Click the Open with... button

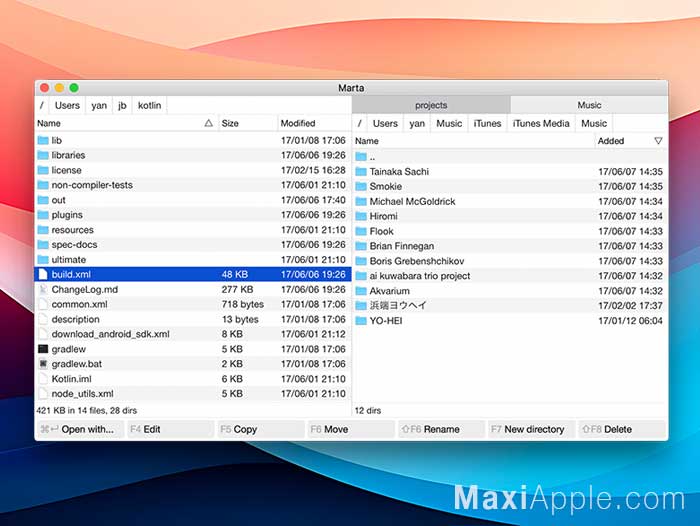coord(81,429)
